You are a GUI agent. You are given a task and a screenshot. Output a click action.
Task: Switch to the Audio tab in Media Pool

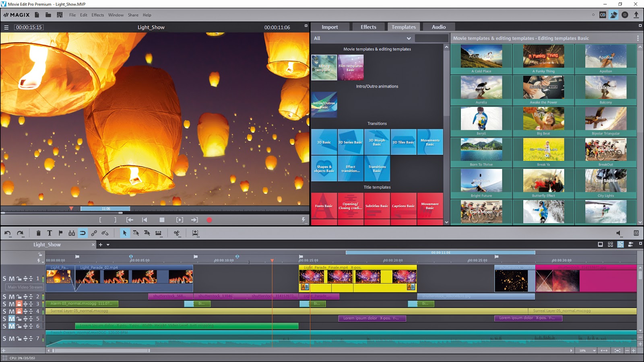tap(439, 27)
